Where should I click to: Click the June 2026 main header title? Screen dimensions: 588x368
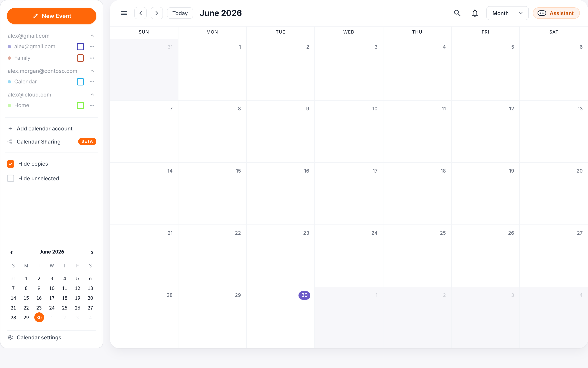pos(221,13)
